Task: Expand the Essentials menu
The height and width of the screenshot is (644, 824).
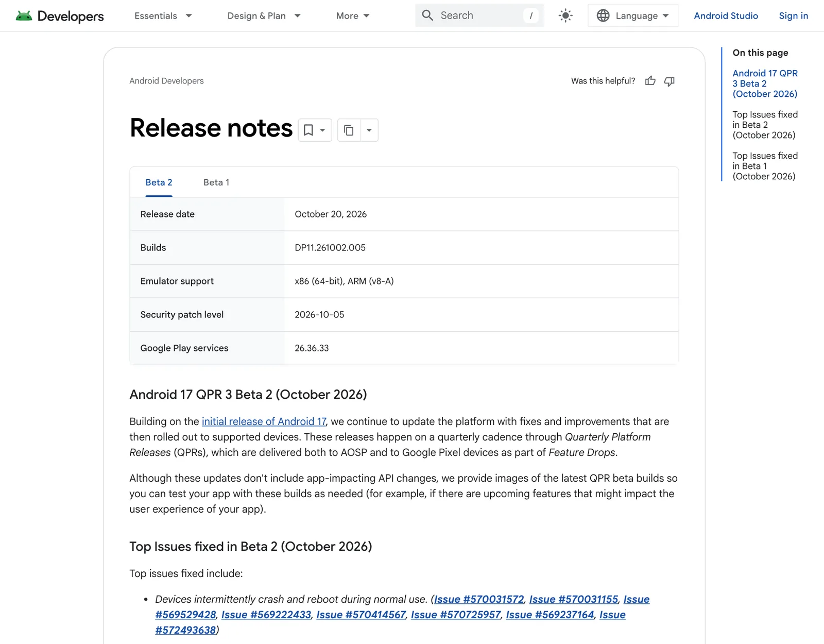Action: tap(163, 16)
